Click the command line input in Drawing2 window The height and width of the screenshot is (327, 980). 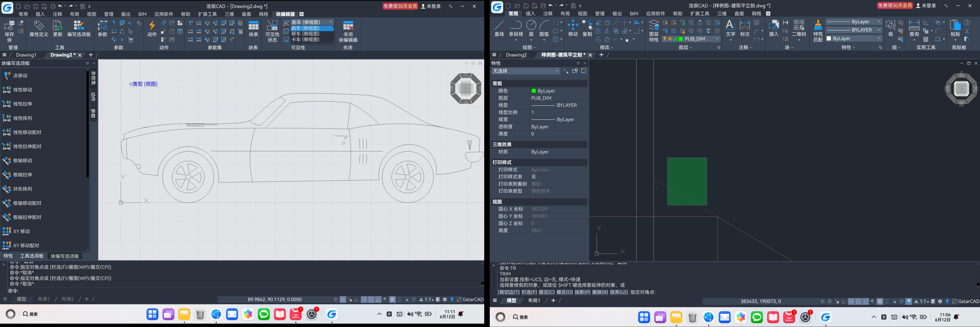pos(244,291)
